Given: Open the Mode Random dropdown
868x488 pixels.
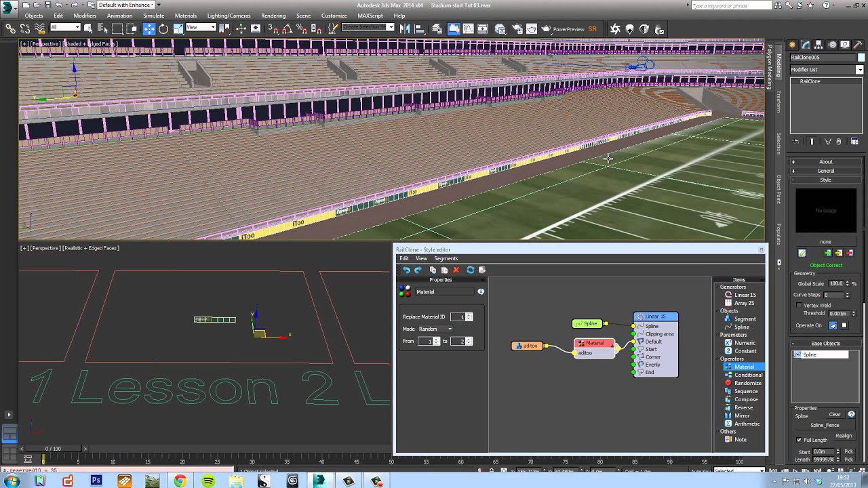Looking at the screenshot, I should (435, 329).
